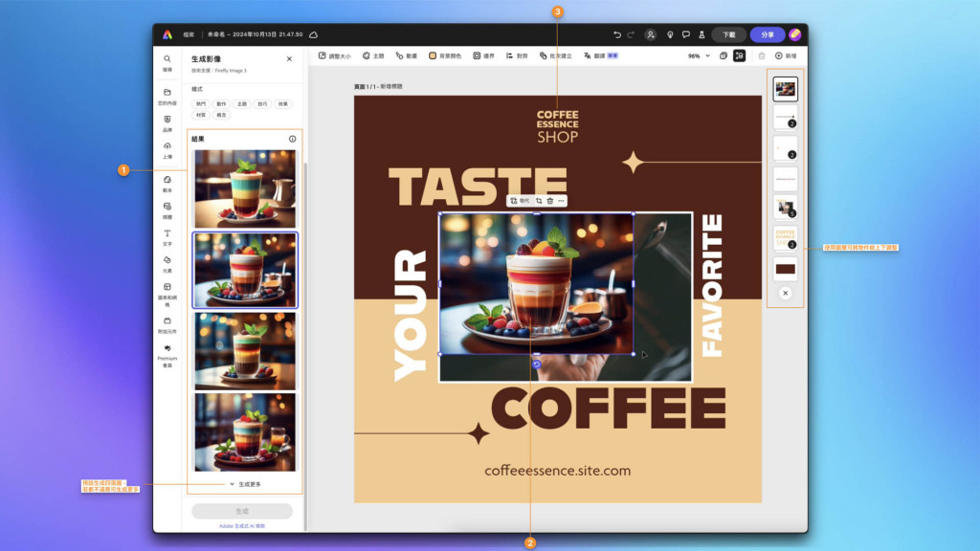Select second generated result with blue outline

(x=245, y=271)
